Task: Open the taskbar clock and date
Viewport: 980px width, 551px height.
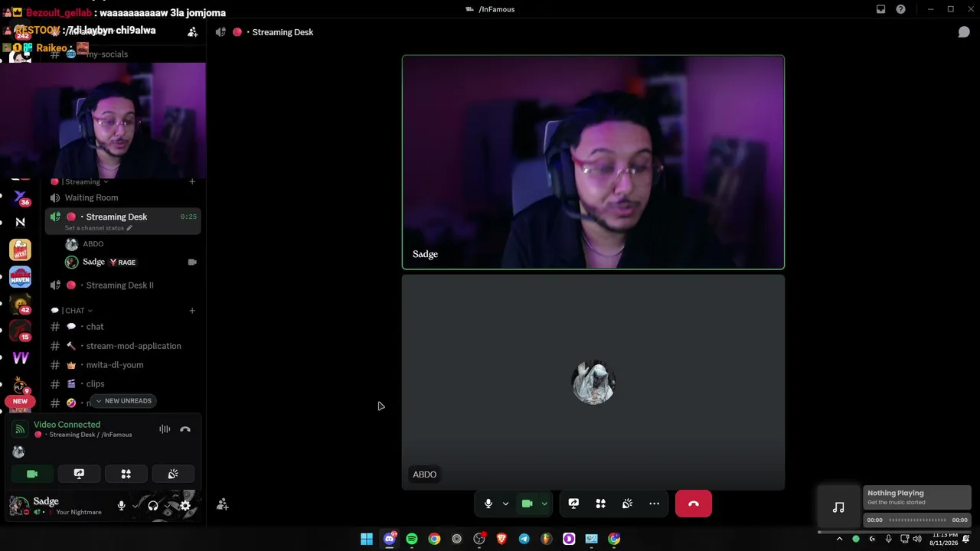Action: coord(945,539)
